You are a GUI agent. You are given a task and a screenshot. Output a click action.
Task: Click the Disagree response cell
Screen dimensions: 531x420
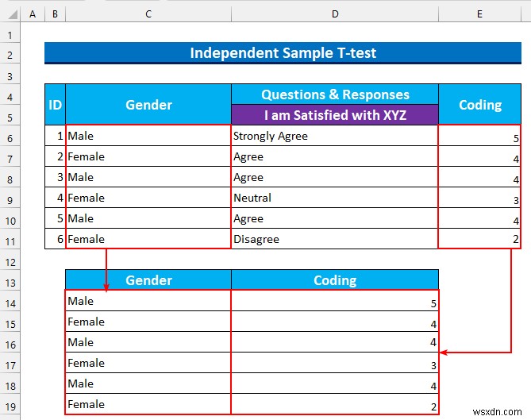click(335, 239)
